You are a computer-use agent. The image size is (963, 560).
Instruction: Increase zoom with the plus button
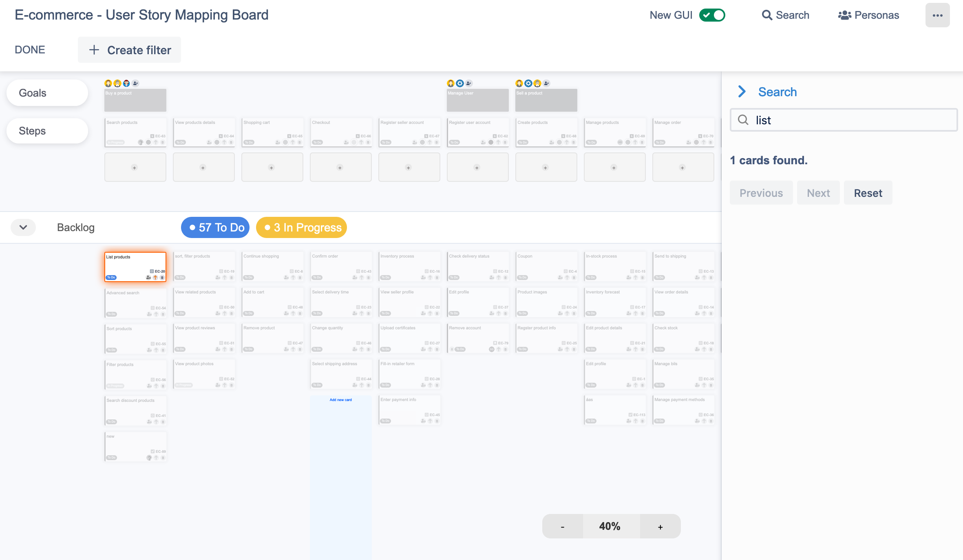(x=660, y=527)
